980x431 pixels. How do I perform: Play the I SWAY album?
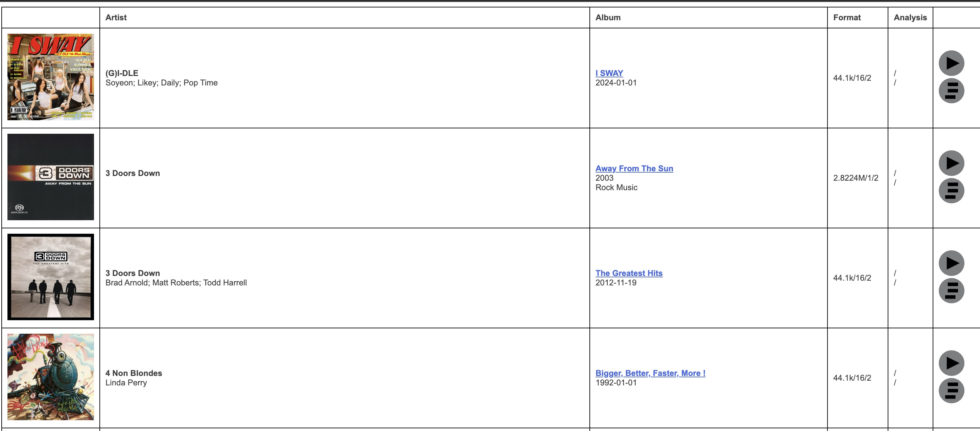tap(951, 63)
